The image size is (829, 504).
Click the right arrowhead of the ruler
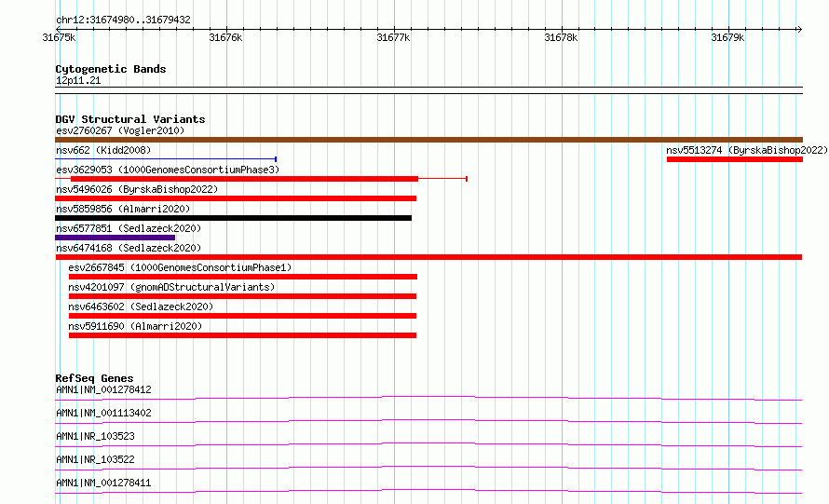tap(799, 30)
